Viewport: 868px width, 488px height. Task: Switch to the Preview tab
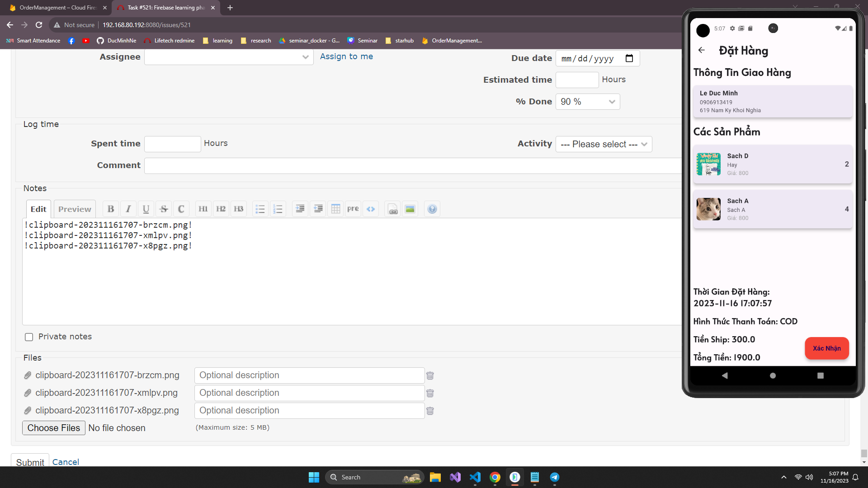tap(75, 209)
